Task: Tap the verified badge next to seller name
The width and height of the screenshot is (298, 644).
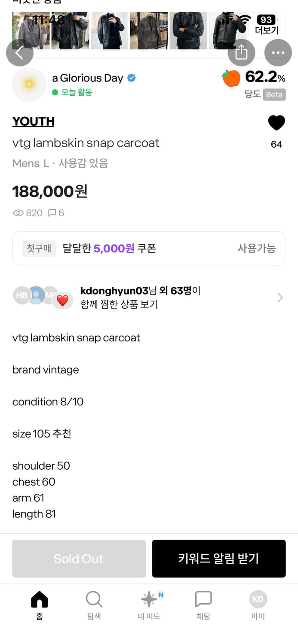Action: (x=132, y=78)
